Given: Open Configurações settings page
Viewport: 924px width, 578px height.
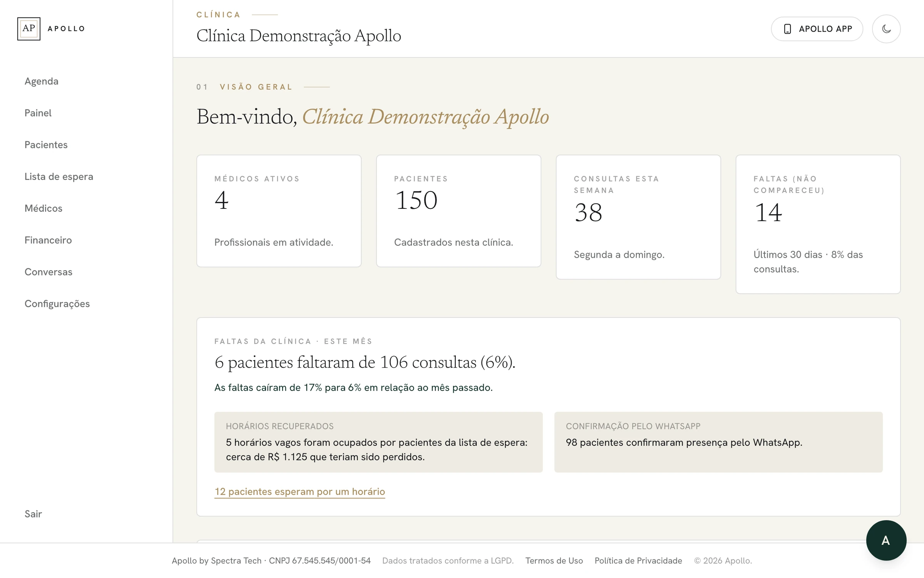Looking at the screenshot, I should coord(57,304).
